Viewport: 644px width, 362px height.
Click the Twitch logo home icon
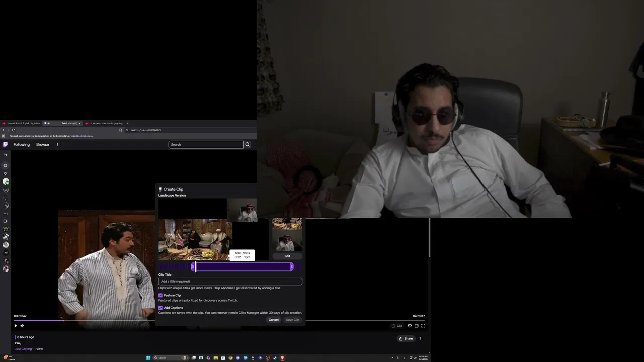tap(5, 145)
